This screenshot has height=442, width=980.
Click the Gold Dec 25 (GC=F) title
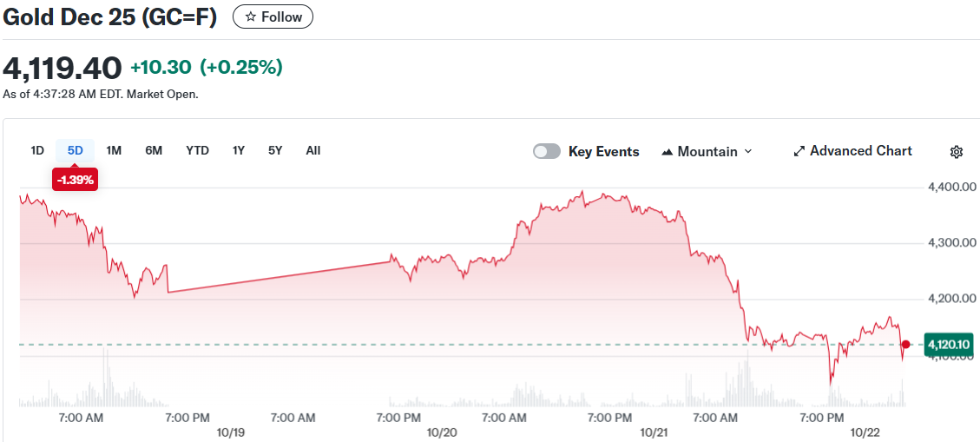[109, 16]
